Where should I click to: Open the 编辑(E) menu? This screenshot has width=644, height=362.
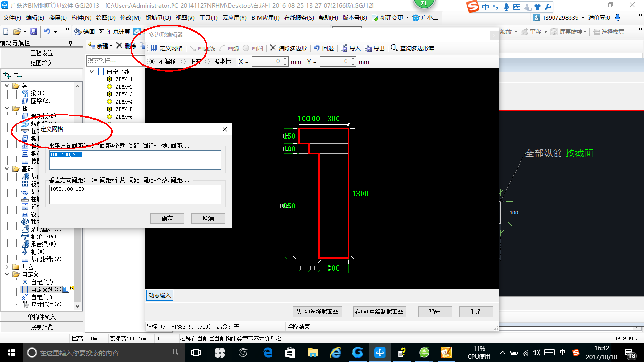35,17
